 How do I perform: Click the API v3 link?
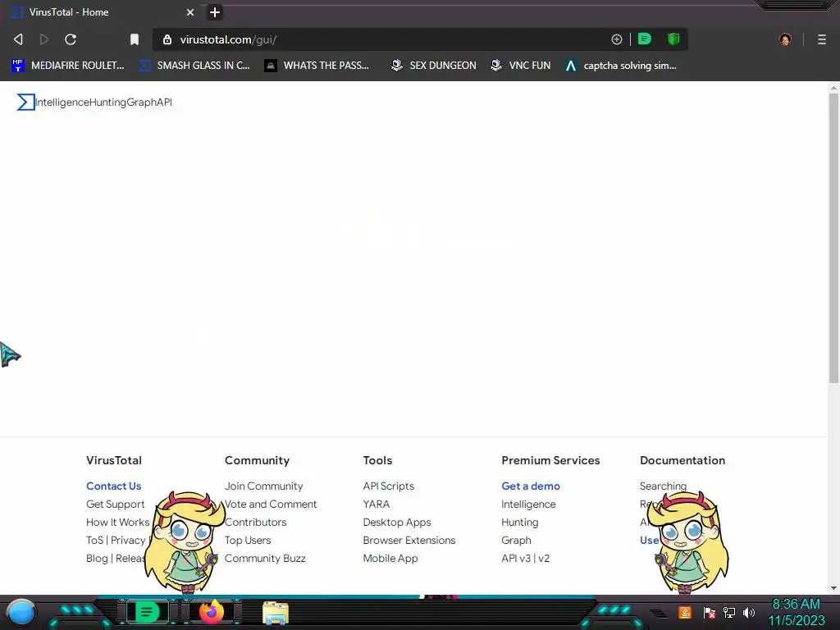pos(516,558)
